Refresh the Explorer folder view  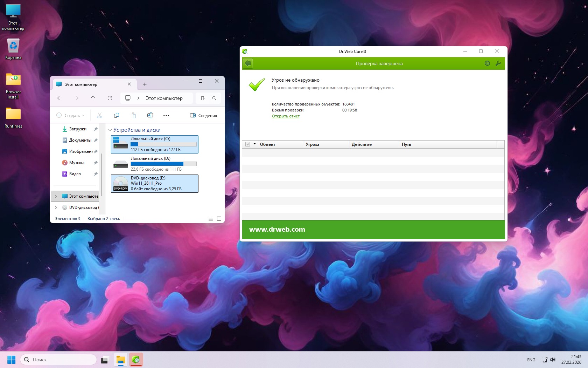coord(110,98)
